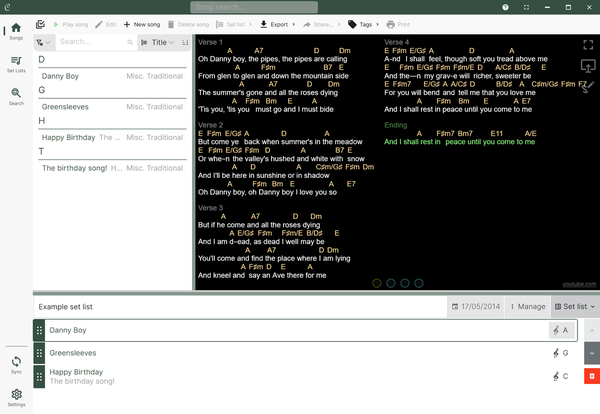600x414 pixels.
Task: Open the Songs home view
Action: coord(16,31)
